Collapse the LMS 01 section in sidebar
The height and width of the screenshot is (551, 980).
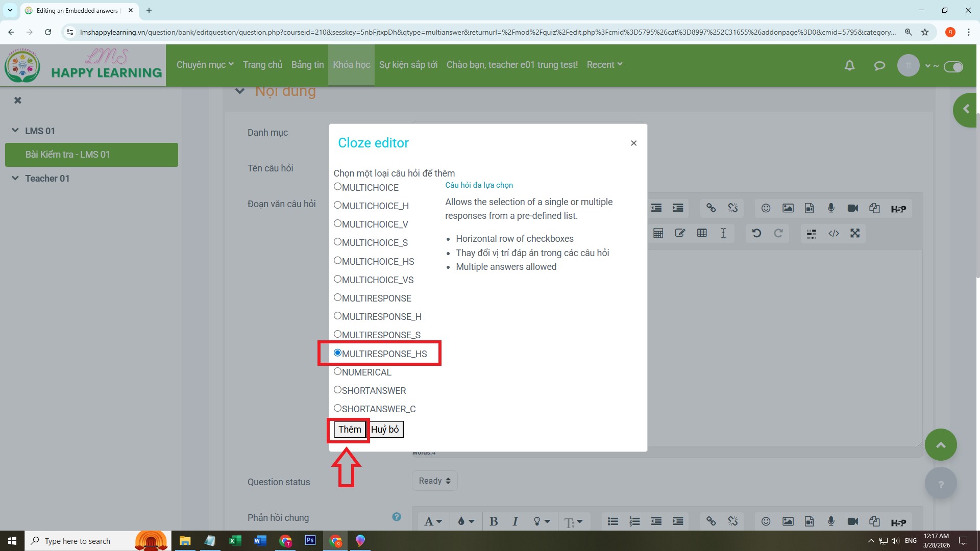pos(15,131)
